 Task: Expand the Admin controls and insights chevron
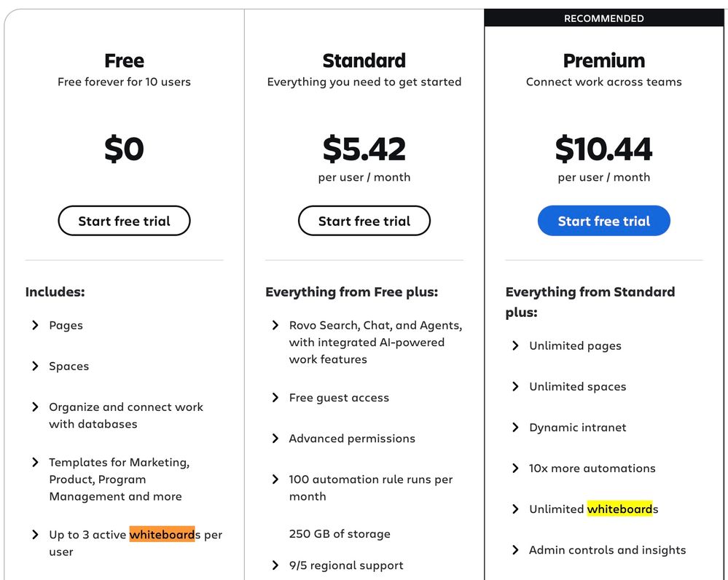(x=516, y=550)
